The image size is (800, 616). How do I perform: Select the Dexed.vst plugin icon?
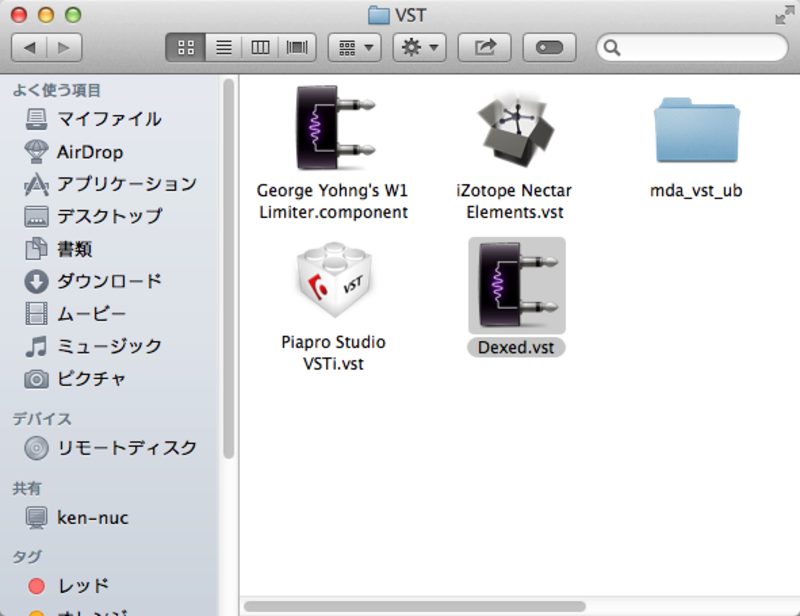pyautogui.click(x=516, y=285)
